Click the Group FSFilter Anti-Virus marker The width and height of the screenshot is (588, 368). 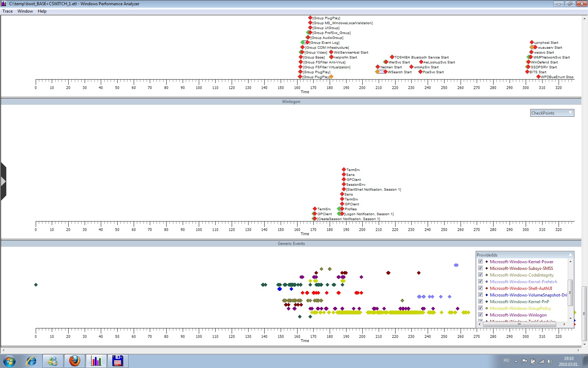tap(301, 62)
